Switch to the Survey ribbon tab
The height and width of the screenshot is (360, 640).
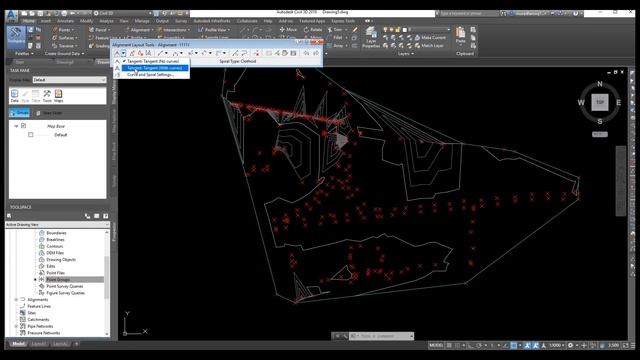(181, 21)
